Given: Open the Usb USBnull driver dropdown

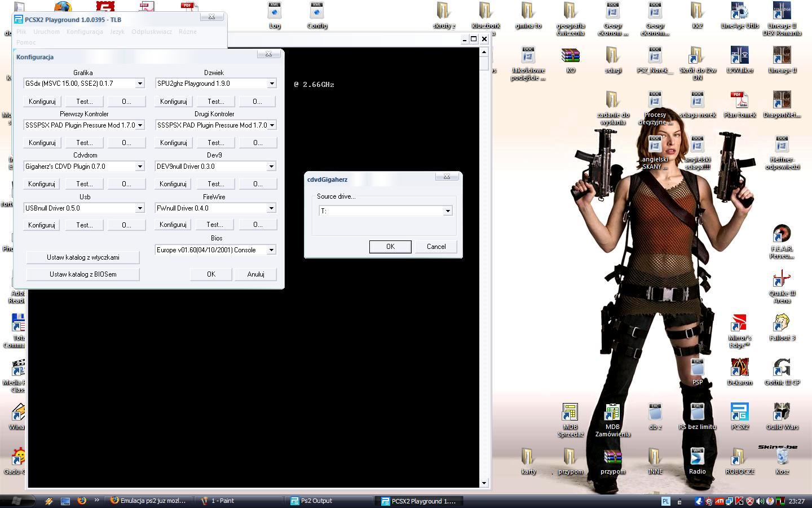Looking at the screenshot, I should 140,208.
